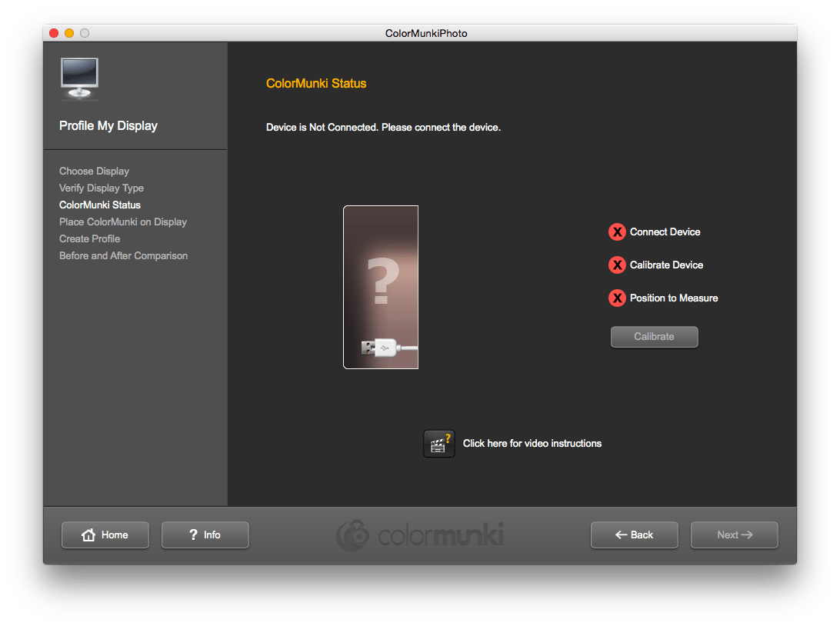
Task: Click the Calibrate Device status text
Action: (x=666, y=265)
